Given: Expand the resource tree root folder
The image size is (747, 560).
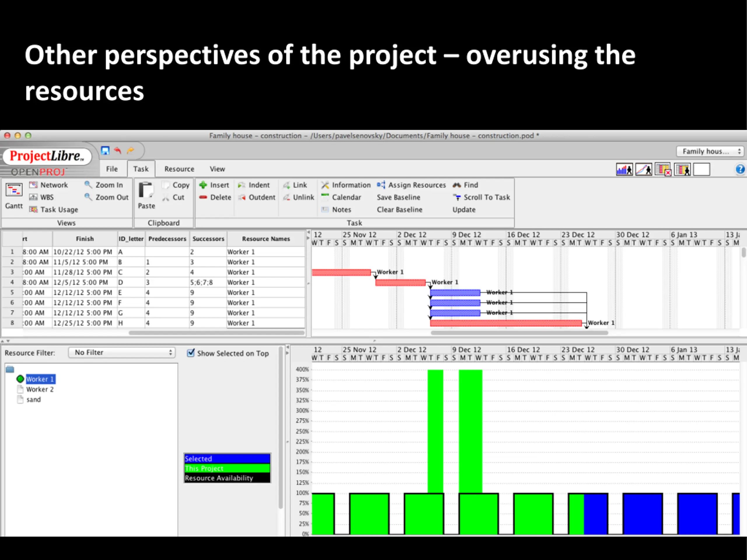Looking at the screenshot, I should tap(10, 369).
